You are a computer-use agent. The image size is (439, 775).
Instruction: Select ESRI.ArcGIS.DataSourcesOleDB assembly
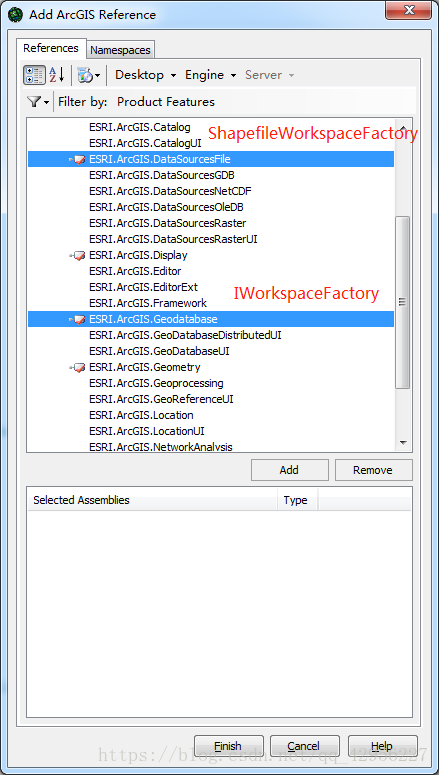pyautogui.click(x=166, y=207)
